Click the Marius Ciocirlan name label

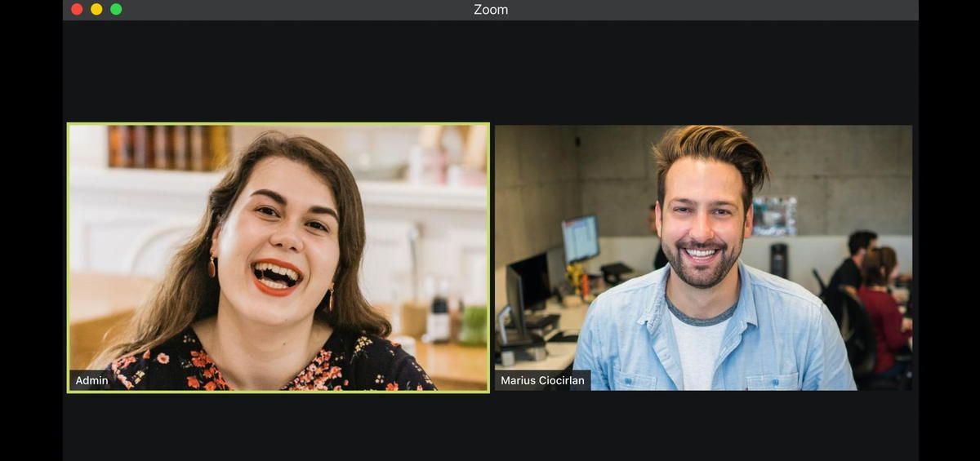click(x=543, y=380)
